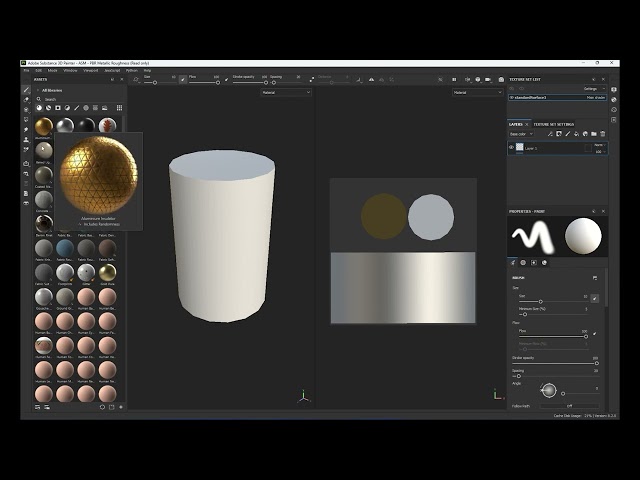This screenshot has height=480, width=640.
Task: Toggle pen pressure for Flow in top toolbar
Action: point(227,80)
